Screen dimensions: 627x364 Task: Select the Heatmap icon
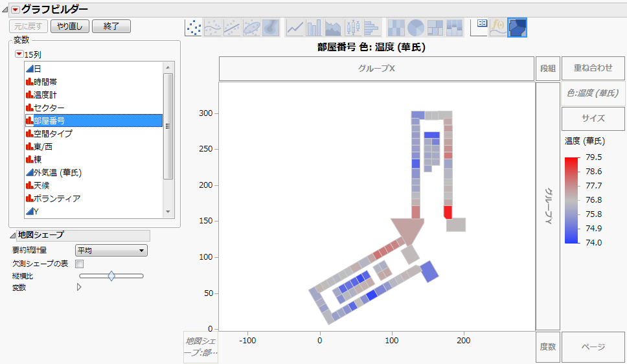point(396,28)
